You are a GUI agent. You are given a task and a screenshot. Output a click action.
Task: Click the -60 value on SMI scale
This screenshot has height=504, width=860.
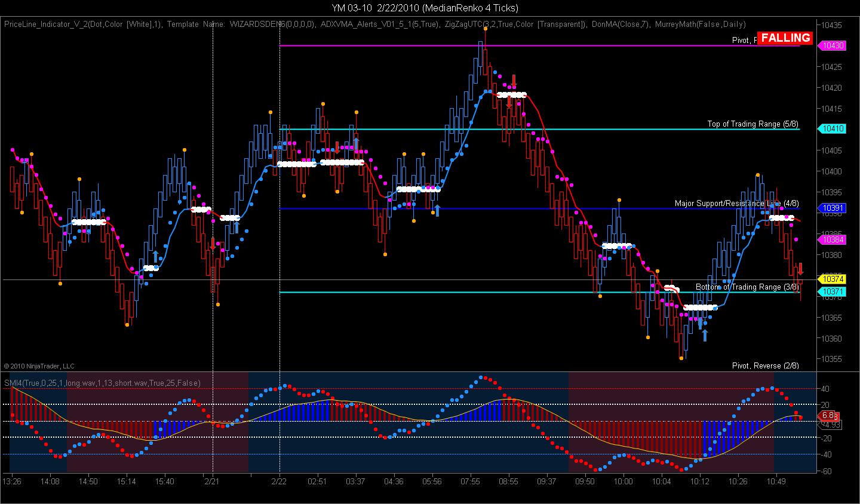[827, 471]
